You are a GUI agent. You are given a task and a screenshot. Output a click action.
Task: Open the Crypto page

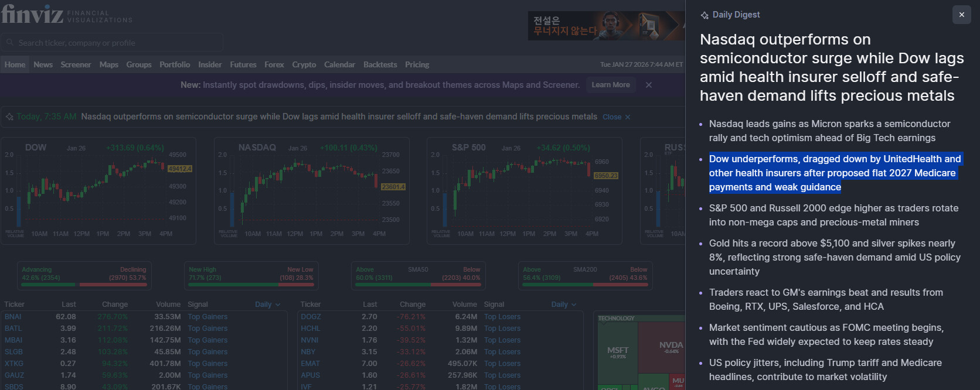304,64
